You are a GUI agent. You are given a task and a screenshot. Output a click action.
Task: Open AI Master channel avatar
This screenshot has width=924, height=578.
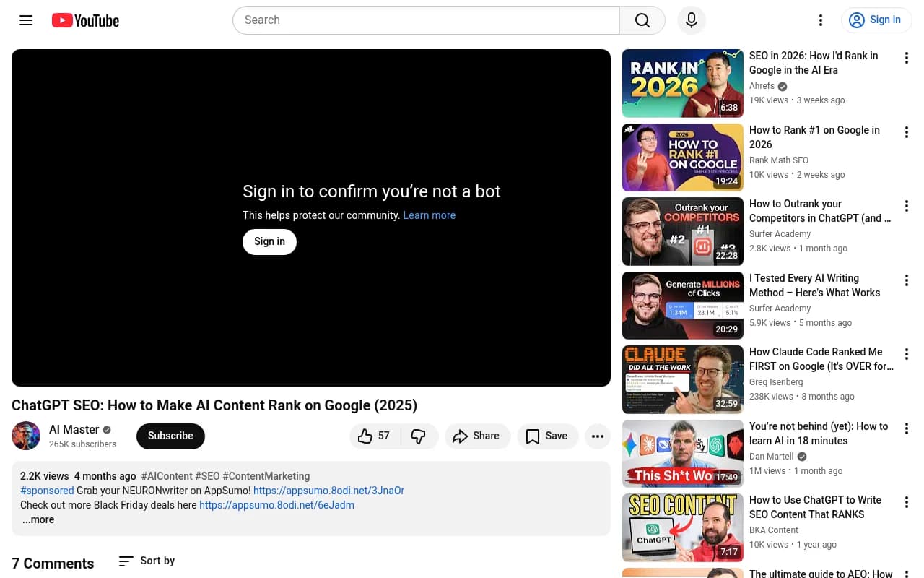pos(26,436)
